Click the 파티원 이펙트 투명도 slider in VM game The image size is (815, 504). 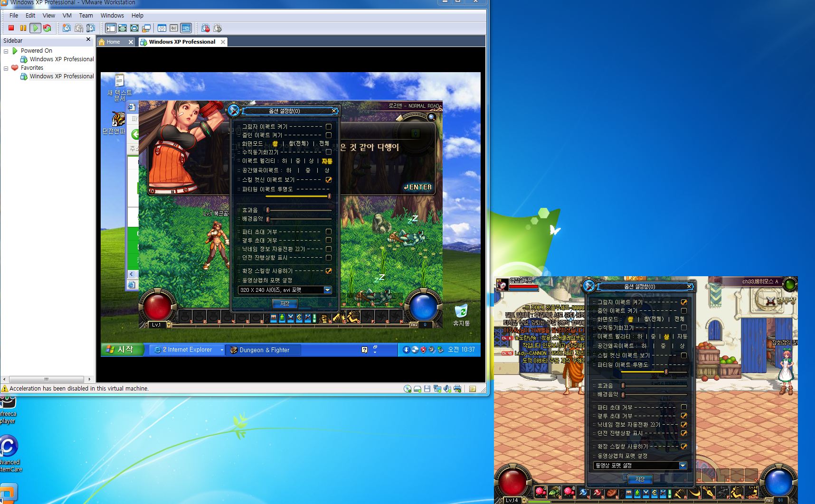pos(298,196)
